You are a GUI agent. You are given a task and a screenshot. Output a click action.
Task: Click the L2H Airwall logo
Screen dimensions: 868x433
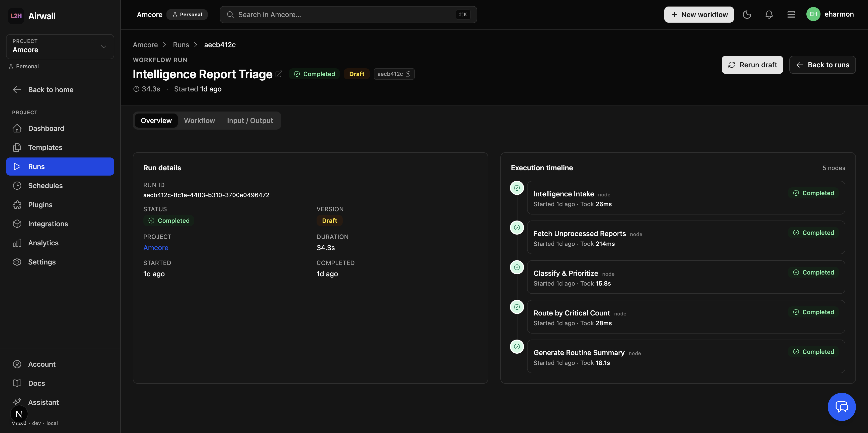click(x=32, y=16)
